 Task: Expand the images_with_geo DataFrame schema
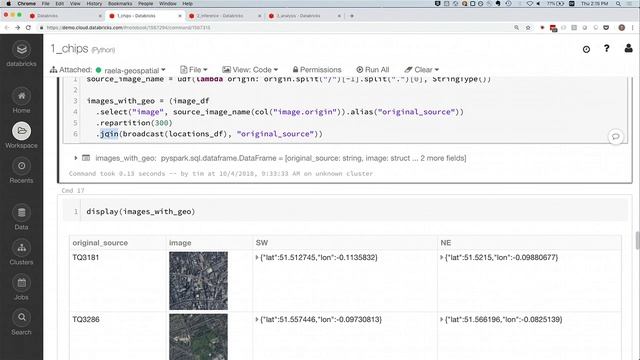(76, 158)
